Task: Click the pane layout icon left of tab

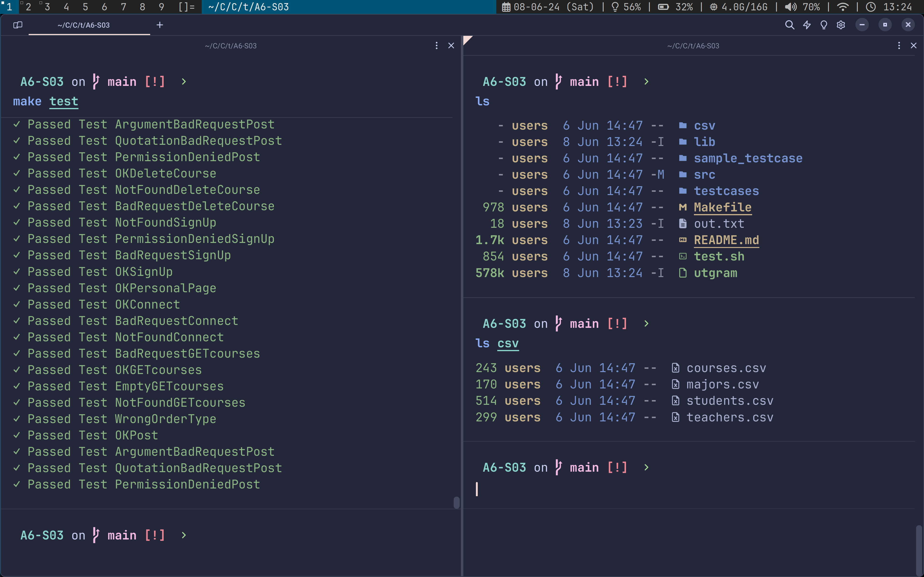Action: 18,25
